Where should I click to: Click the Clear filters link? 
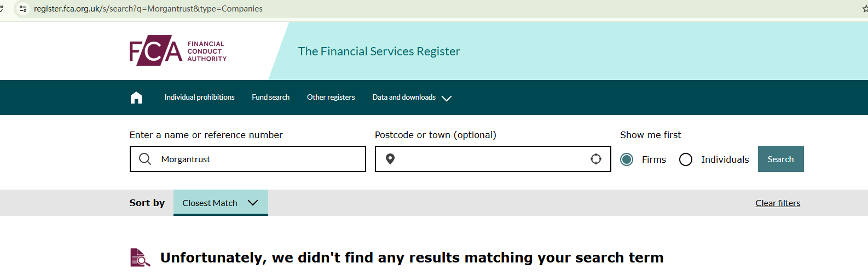[x=778, y=203]
